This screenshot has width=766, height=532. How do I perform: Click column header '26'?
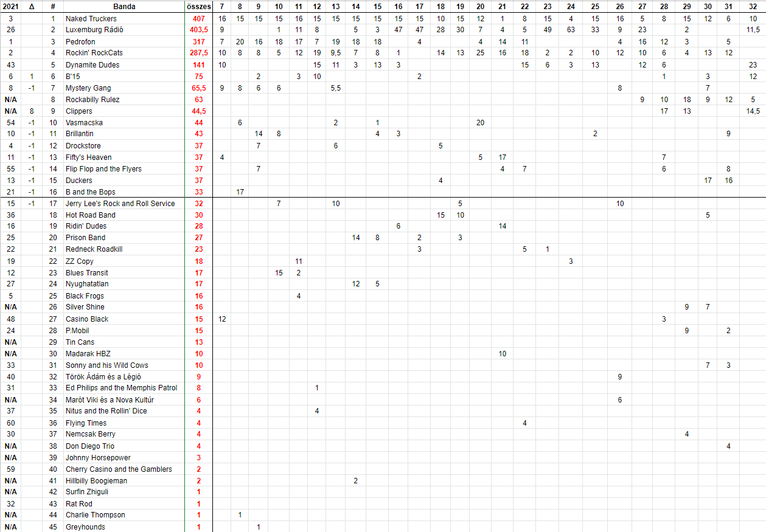coord(619,7)
